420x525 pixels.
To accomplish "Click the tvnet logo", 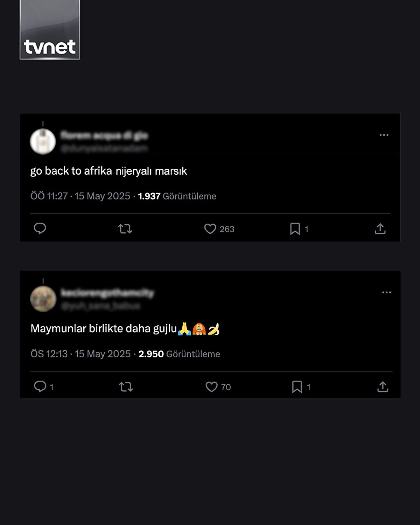I will coord(50,30).
